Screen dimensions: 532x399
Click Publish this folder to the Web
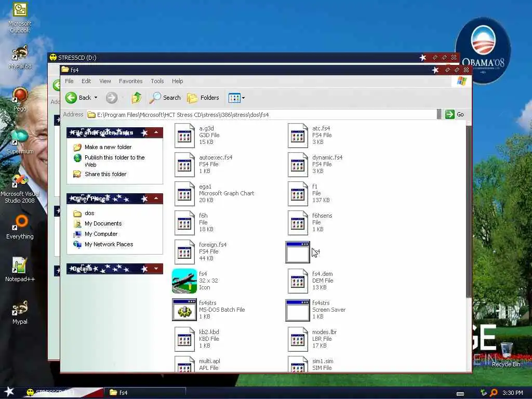pyautogui.click(x=115, y=161)
